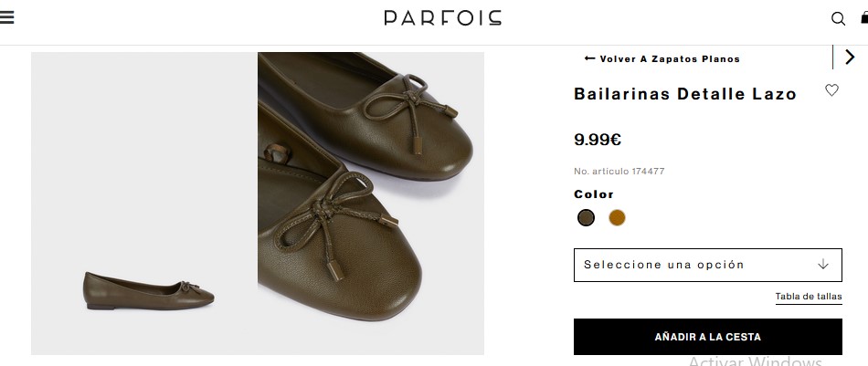Viewport: 868px width, 366px height.
Task: Click the down arrow in size selector
Action: [x=822, y=265]
